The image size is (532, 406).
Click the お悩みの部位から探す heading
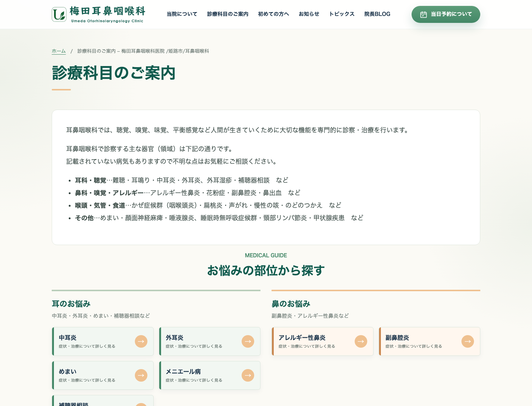point(266,271)
